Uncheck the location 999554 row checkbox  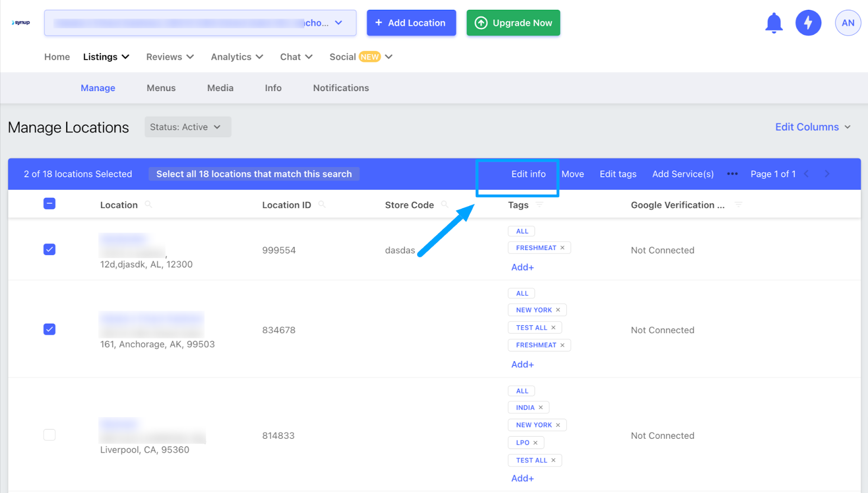(49, 249)
